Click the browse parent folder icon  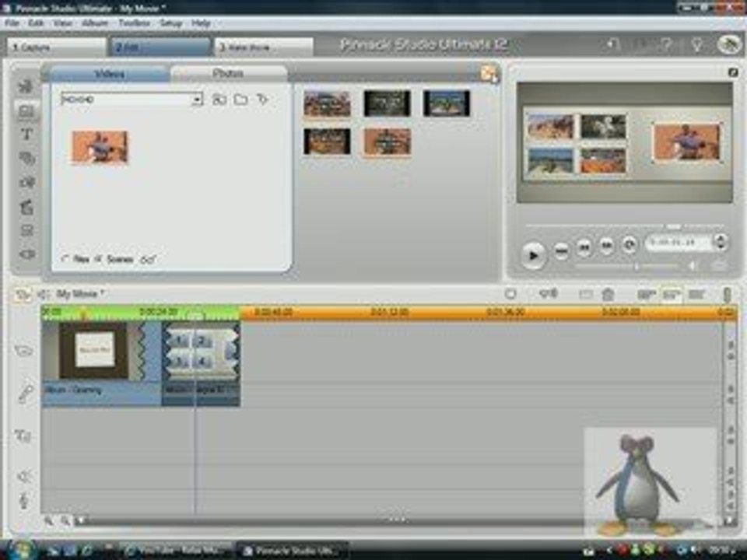point(219,100)
